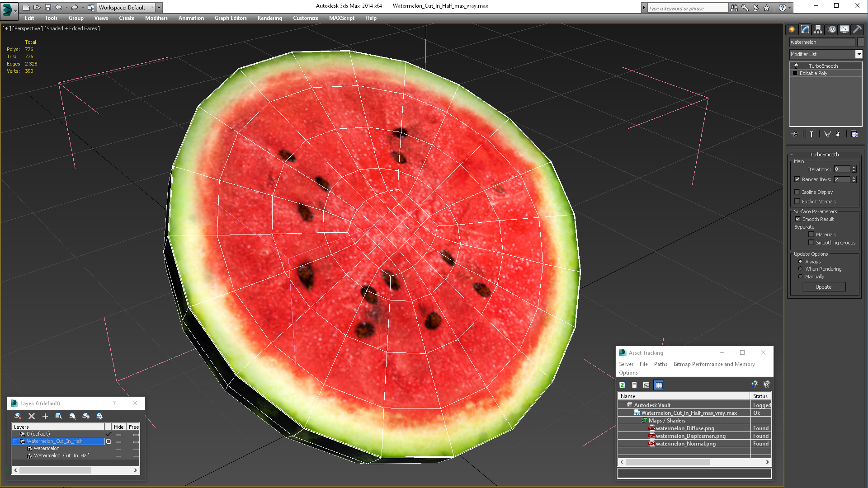This screenshot has height=488, width=868.
Task: Expand Editable Poly in modifier stack
Action: [795, 73]
